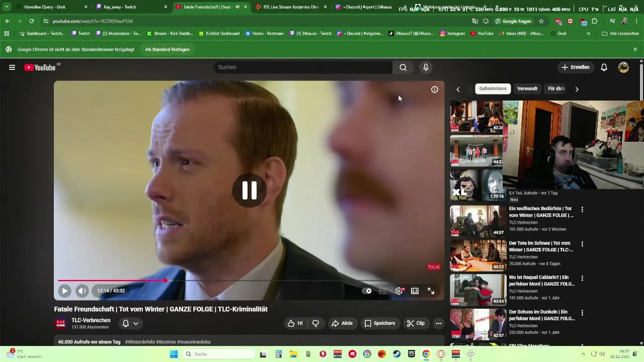Switch to the RTL Live Stream tab

[291, 7]
